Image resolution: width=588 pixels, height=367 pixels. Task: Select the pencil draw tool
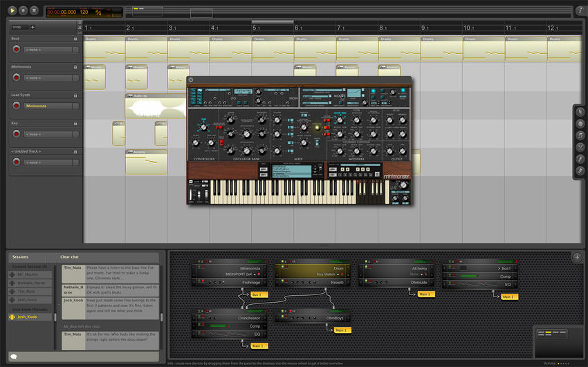point(580,159)
